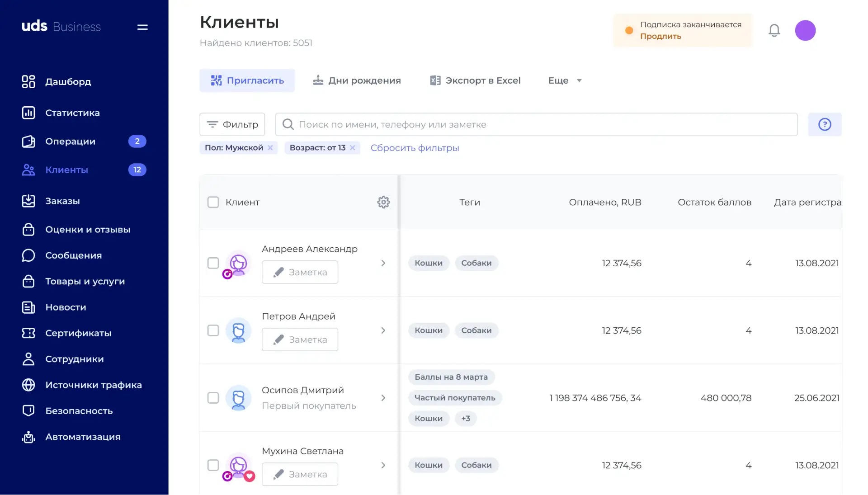
Task: Click the Остаток баллов column header
Action: (x=714, y=202)
